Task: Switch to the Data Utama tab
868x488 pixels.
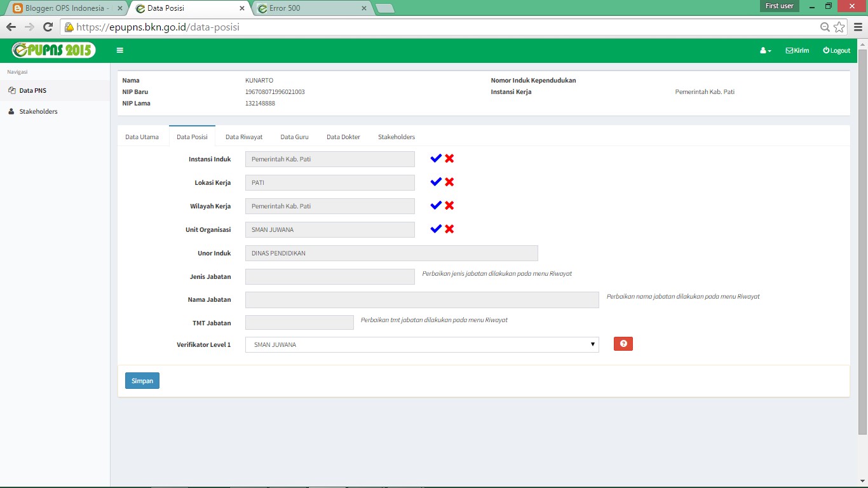Action: point(142,137)
